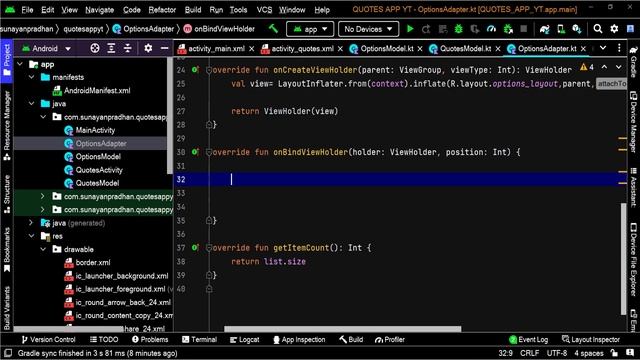Run the app with green play button
This screenshot has height=360, width=640.
(x=410, y=29)
